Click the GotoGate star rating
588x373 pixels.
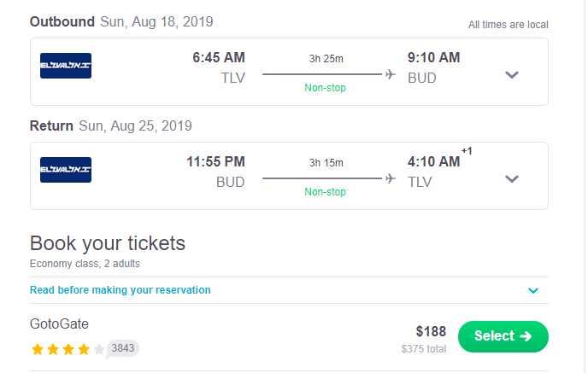[x=68, y=349]
